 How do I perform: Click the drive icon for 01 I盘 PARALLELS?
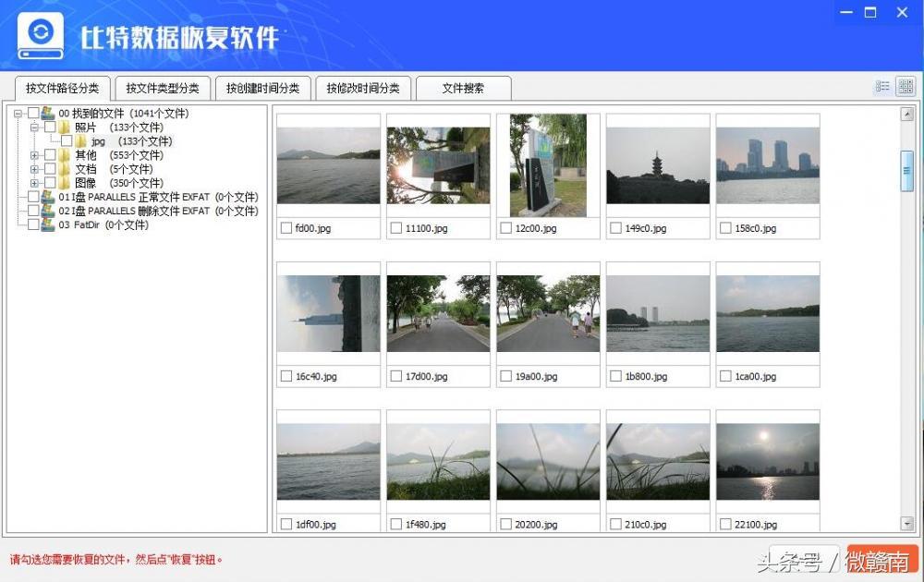(x=48, y=198)
